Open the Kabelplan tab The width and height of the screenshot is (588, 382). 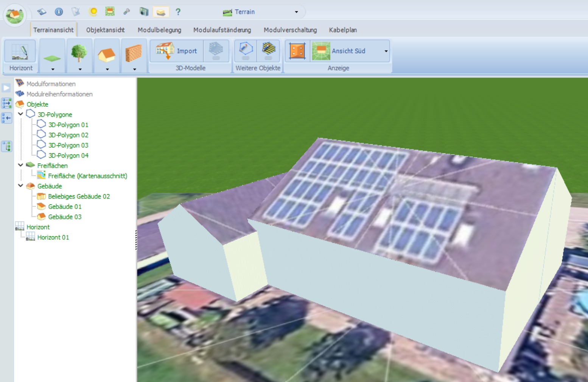click(x=342, y=30)
